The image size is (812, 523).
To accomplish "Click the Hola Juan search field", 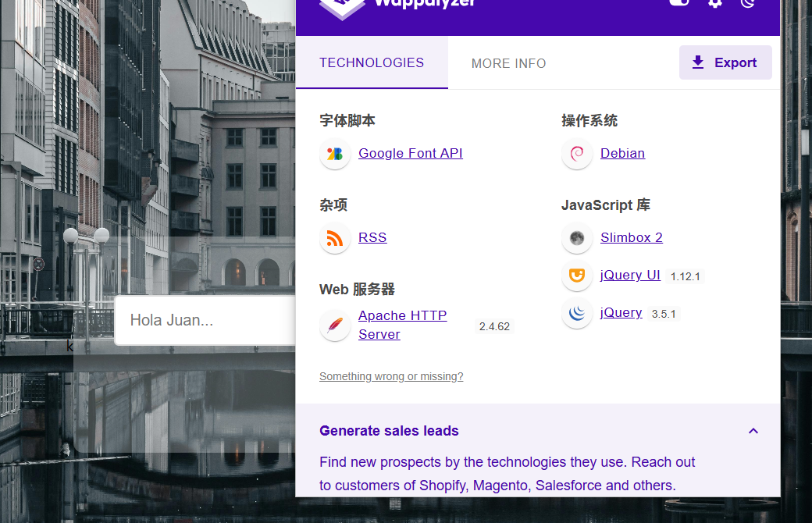I will point(205,320).
